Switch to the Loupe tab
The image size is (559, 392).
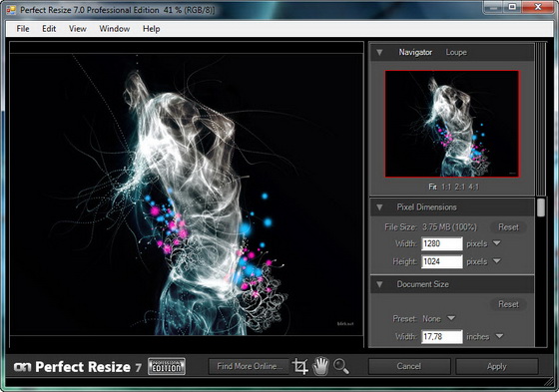click(456, 53)
